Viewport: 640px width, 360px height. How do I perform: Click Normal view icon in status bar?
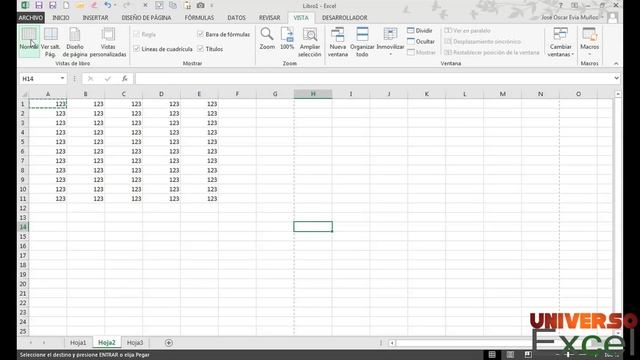coord(492,355)
